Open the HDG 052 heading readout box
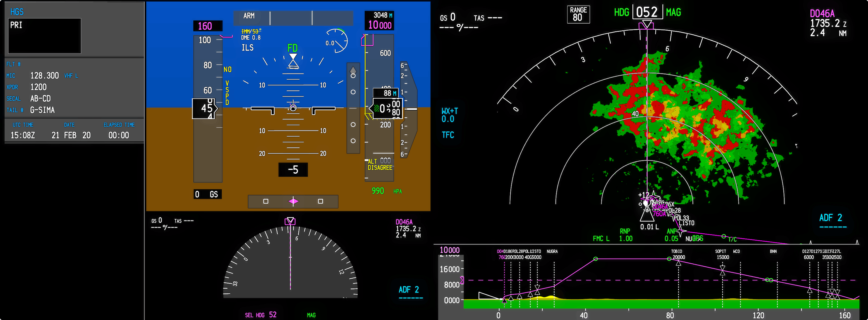This screenshot has width=868, height=320. click(x=646, y=12)
